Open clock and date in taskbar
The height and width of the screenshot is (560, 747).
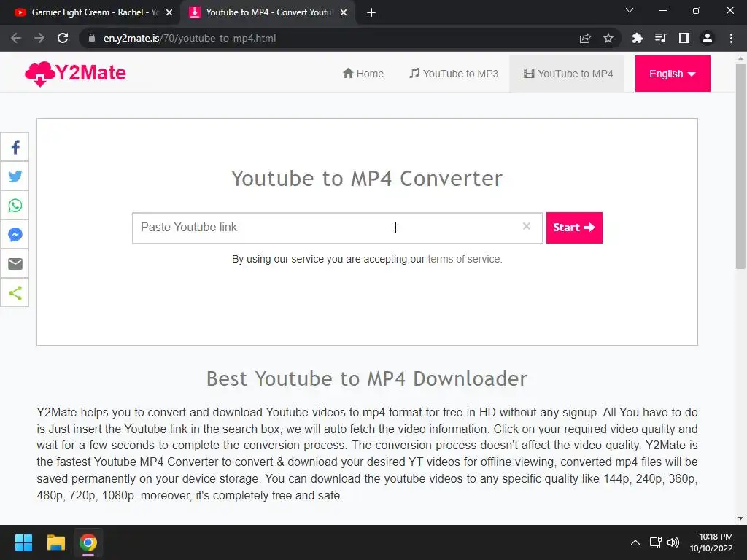(x=711, y=542)
